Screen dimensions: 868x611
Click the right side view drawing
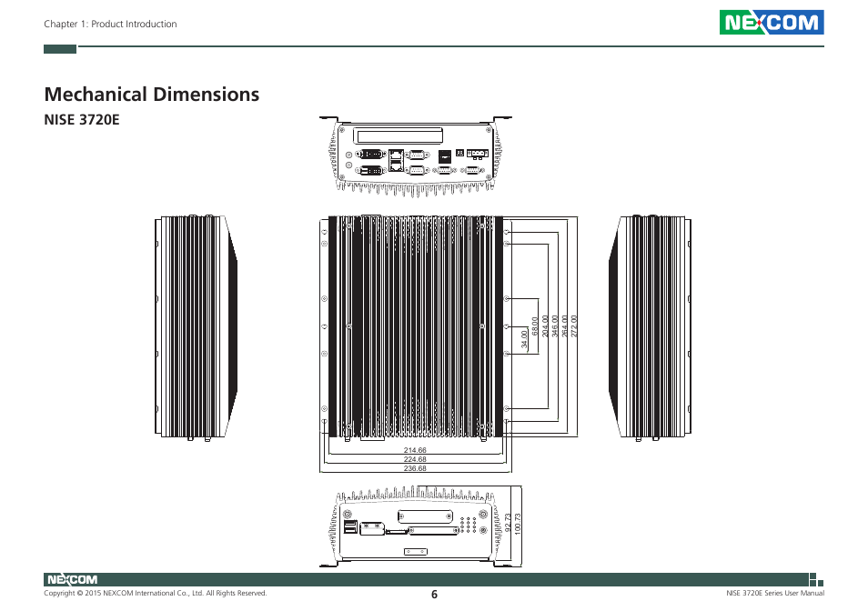point(650,328)
